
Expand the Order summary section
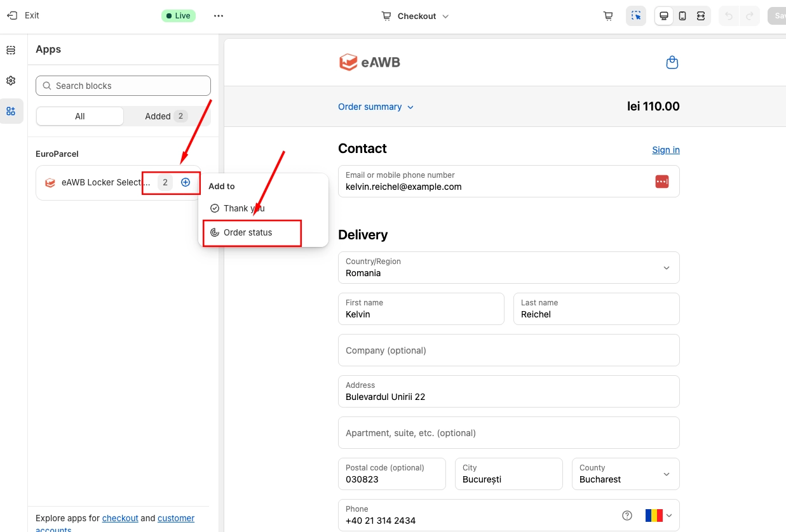click(x=376, y=107)
